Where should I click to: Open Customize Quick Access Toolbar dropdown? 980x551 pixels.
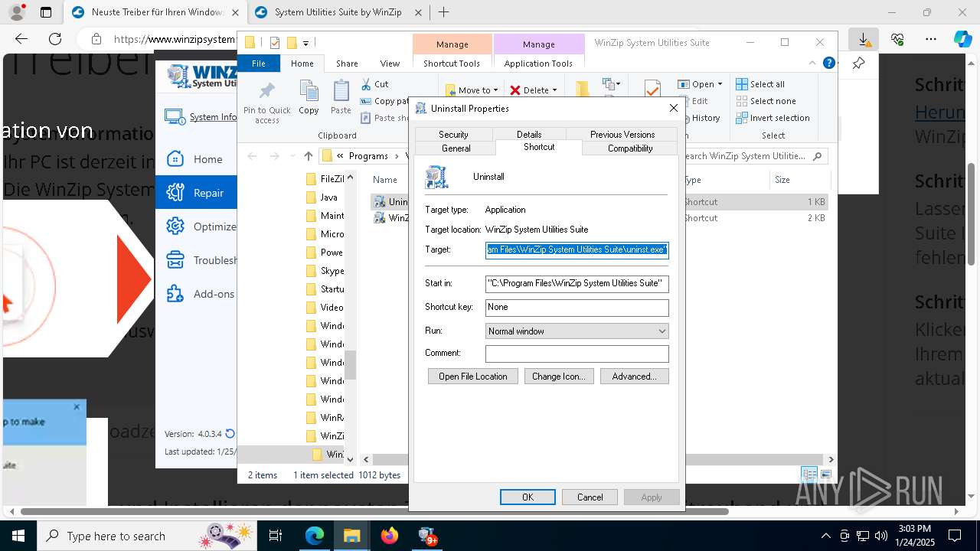tap(305, 43)
